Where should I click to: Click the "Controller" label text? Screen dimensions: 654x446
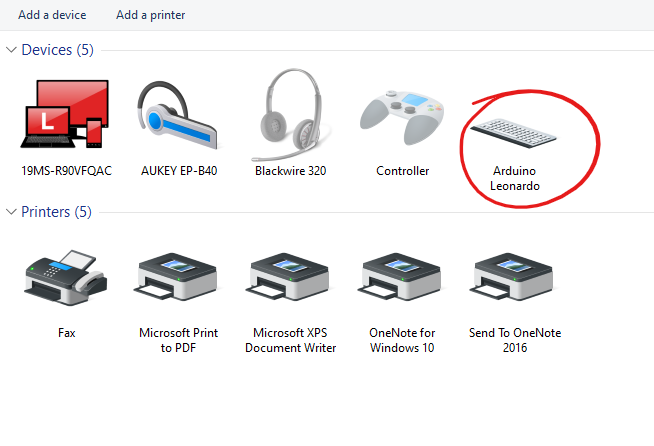(402, 171)
